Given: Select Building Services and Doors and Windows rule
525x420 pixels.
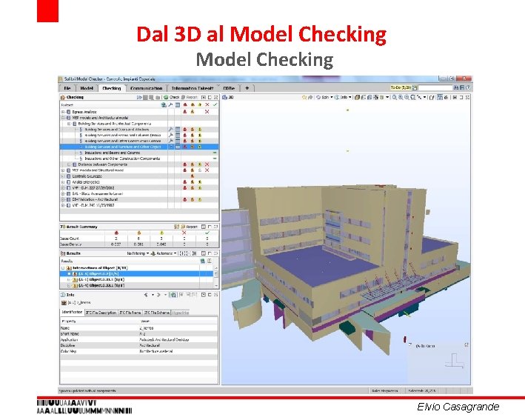Looking at the screenshot, I should pyautogui.click(x=116, y=130).
